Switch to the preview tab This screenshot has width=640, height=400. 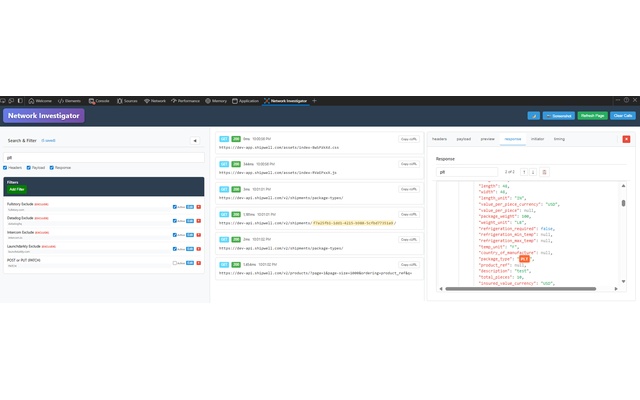(487, 139)
